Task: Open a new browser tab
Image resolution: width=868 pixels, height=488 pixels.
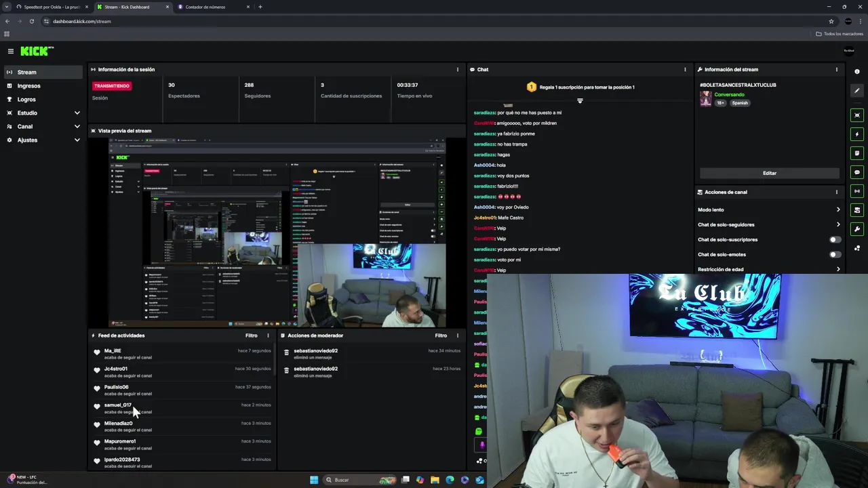Action: 260,7
